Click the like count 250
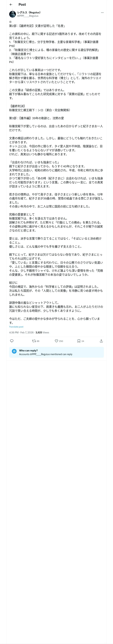 tap(61, 341)
